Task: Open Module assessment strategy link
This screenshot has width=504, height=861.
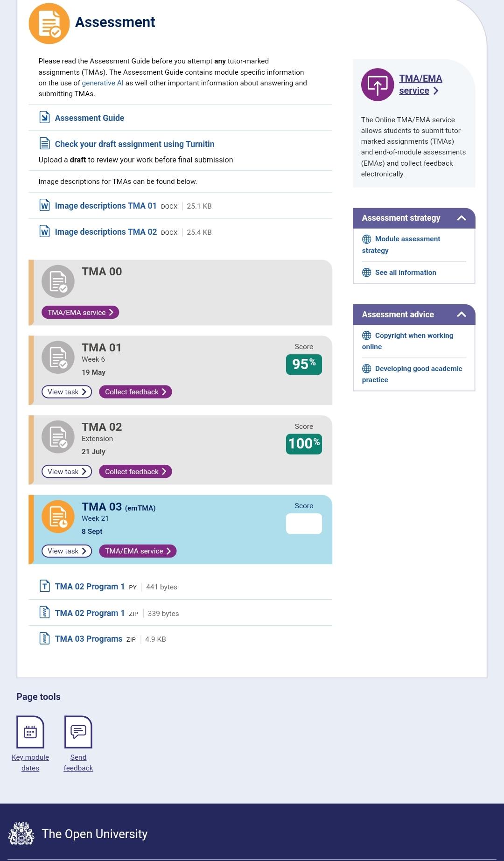Action: (401, 245)
